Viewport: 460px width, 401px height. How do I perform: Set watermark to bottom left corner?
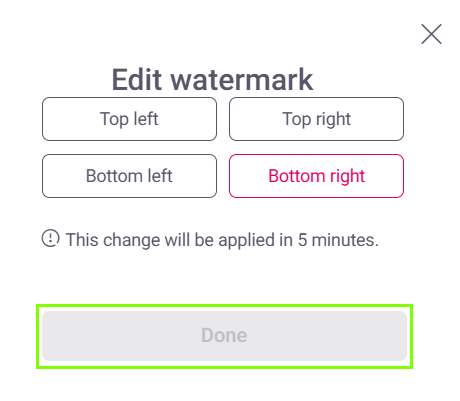coord(129,176)
